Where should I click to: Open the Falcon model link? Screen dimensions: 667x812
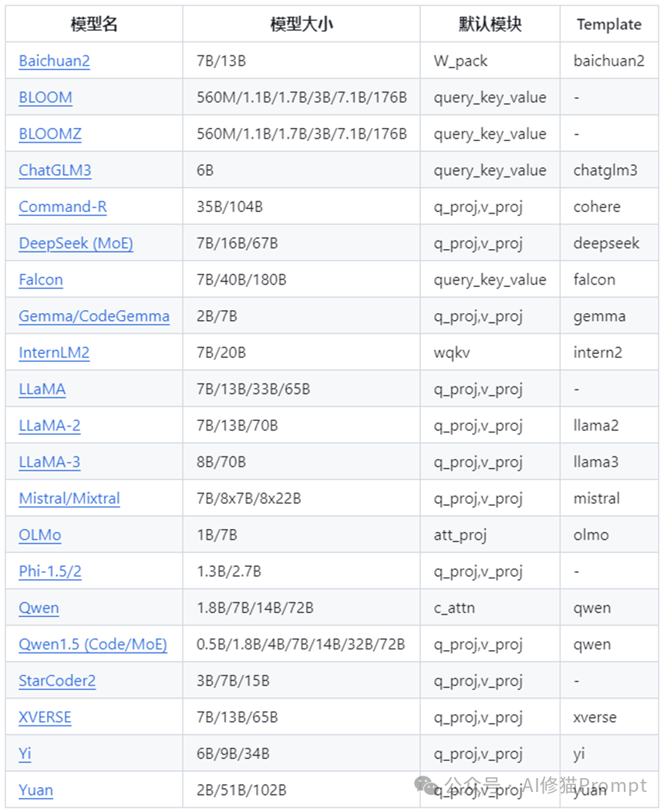click(x=41, y=280)
